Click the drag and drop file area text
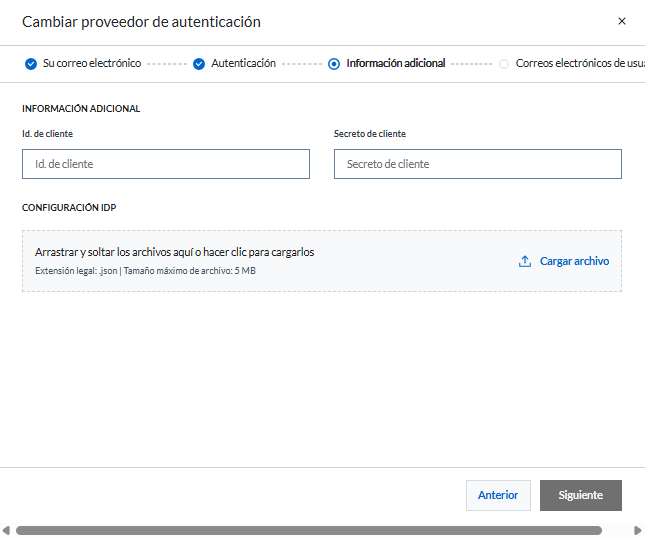 (x=175, y=252)
